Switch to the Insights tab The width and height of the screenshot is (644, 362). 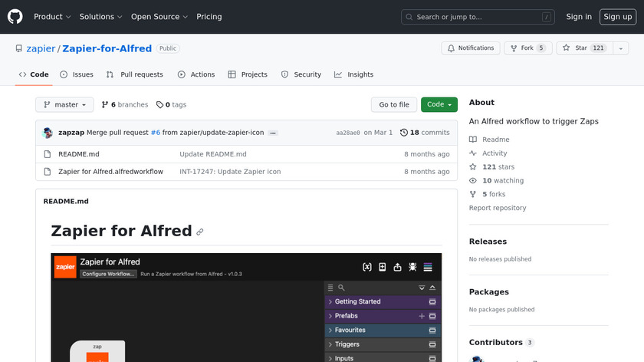(353, 74)
